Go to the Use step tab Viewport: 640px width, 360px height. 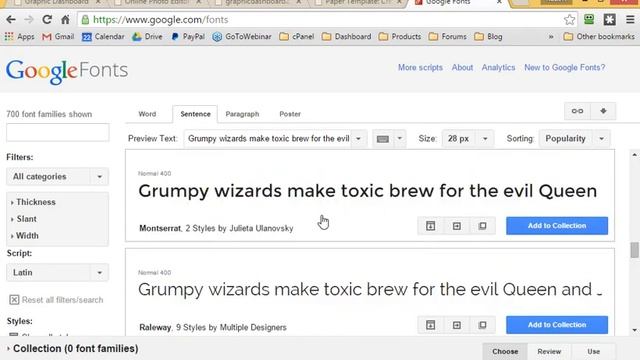(593, 351)
